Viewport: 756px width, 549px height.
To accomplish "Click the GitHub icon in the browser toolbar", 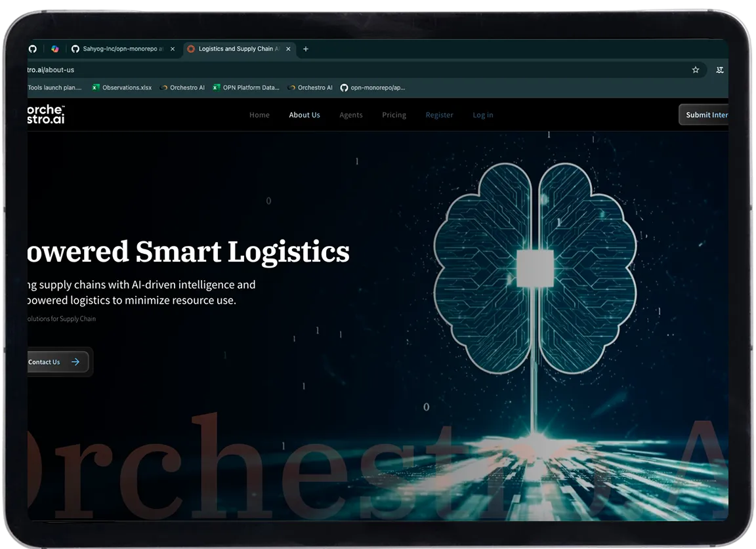I will [x=33, y=49].
